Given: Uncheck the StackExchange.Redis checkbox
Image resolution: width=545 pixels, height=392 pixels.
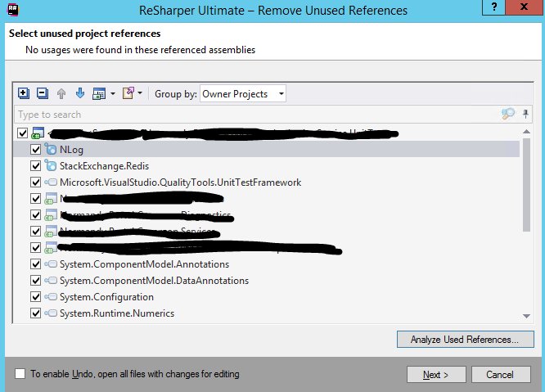Looking at the screenshot, I should coord(35,166).
